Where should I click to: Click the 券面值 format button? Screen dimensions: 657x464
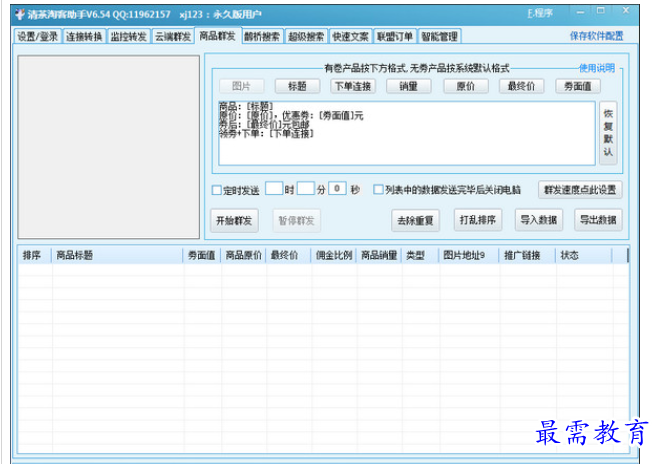coord(578,86)
